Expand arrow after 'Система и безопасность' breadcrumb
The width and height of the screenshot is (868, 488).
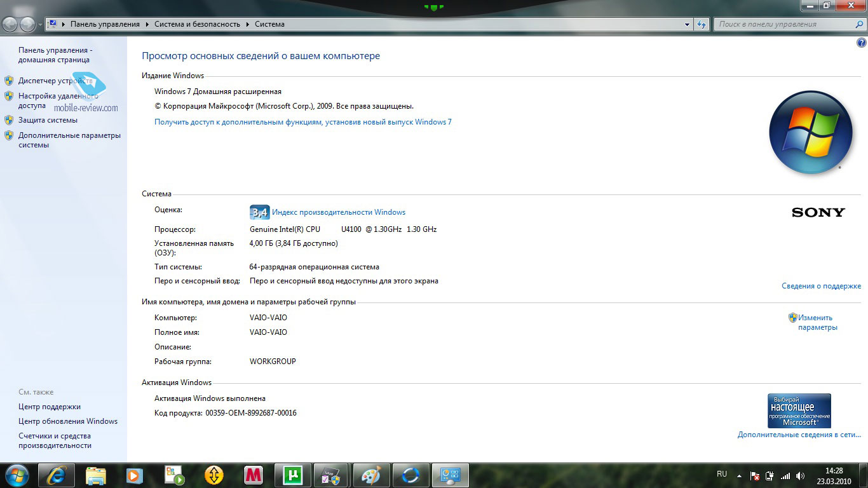[248, 24]
